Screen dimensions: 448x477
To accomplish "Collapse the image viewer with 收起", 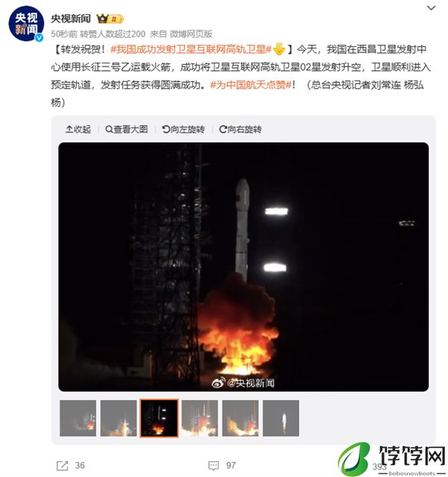I will coord(78,129).
